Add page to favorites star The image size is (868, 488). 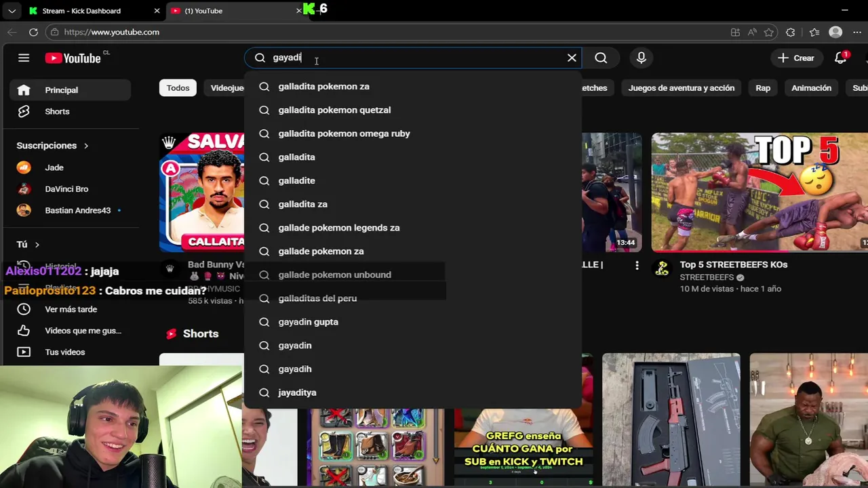(768, 32)
